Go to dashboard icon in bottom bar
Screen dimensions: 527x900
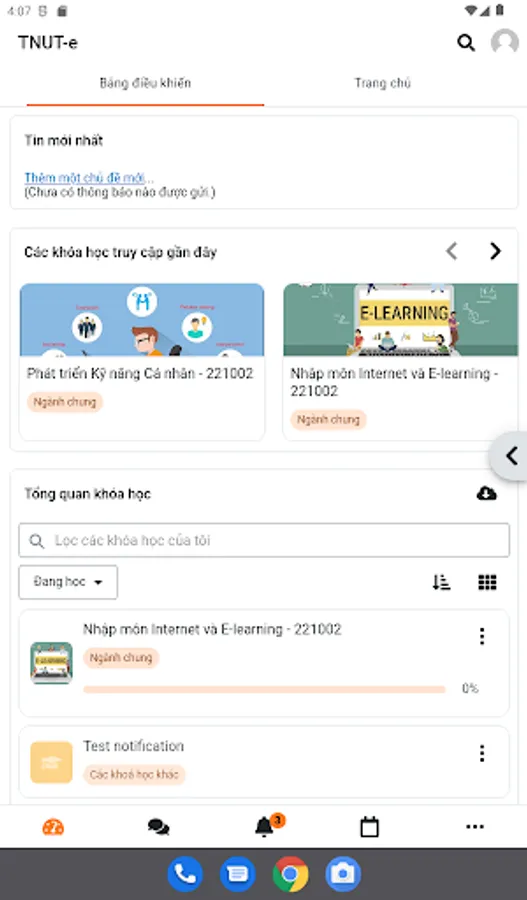point(53,827)
